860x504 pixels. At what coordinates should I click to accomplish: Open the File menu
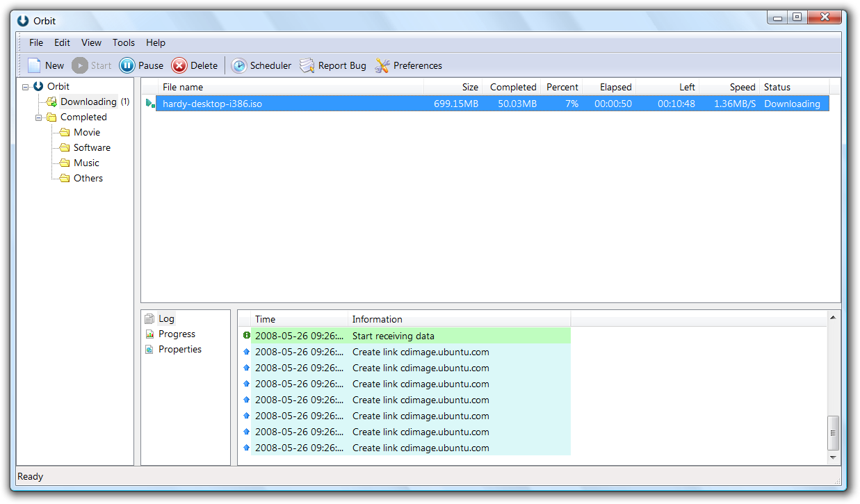pos(36,42)
